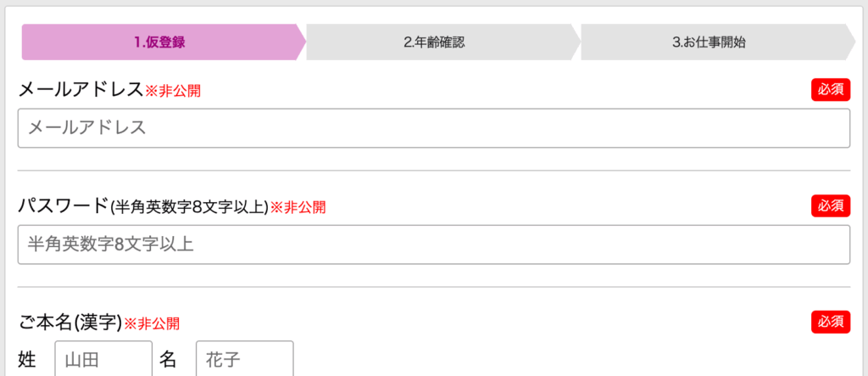Focus the password field with 半角英数字8文字以上 placeholder
This screenshot has width=868, height=376.
tap(434, 244)
